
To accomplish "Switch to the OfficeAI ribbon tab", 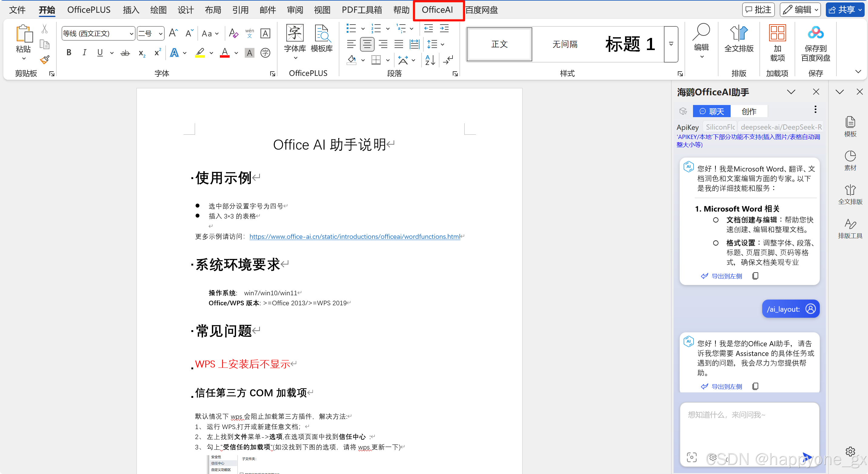I will coord(437,10).
